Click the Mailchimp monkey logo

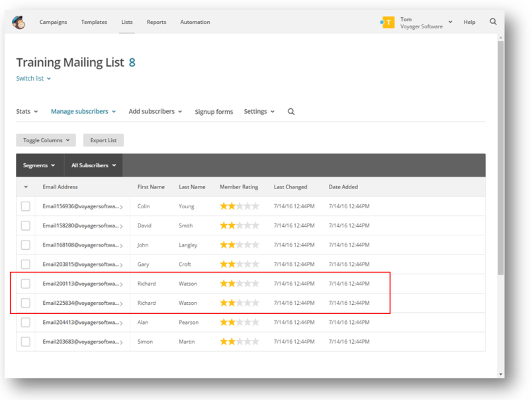pyautogui.click(x=19, y=22)
